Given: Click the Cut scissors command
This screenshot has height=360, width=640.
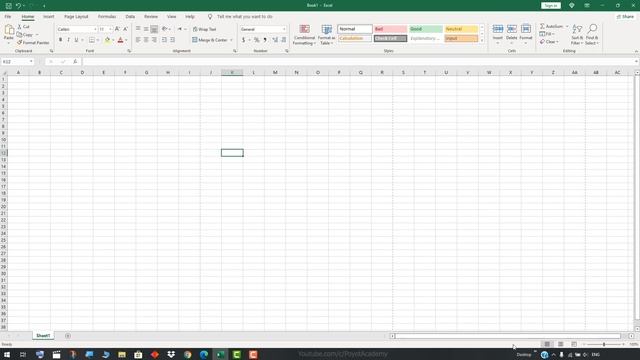Looking at the screenshot, I should tap(23, 27).
